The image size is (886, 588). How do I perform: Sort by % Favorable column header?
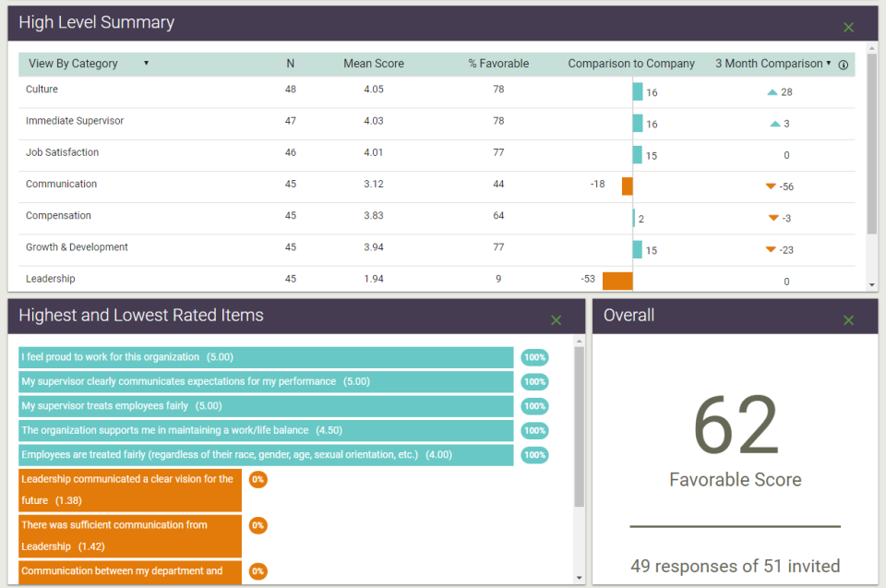[498, 64]
